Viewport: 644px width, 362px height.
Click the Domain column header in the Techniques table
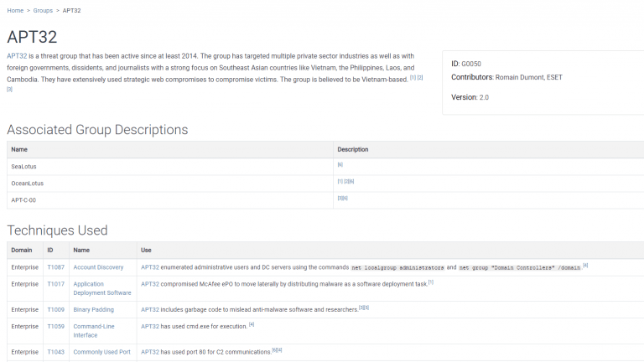(21, 250)
